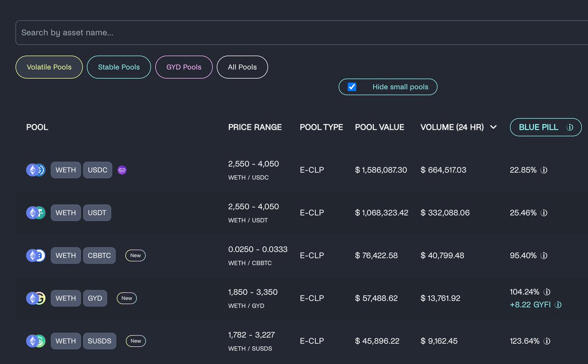The image size is (588, 364).
Task: Open info icon next to 22.85%
Action: tap(544, 170)
